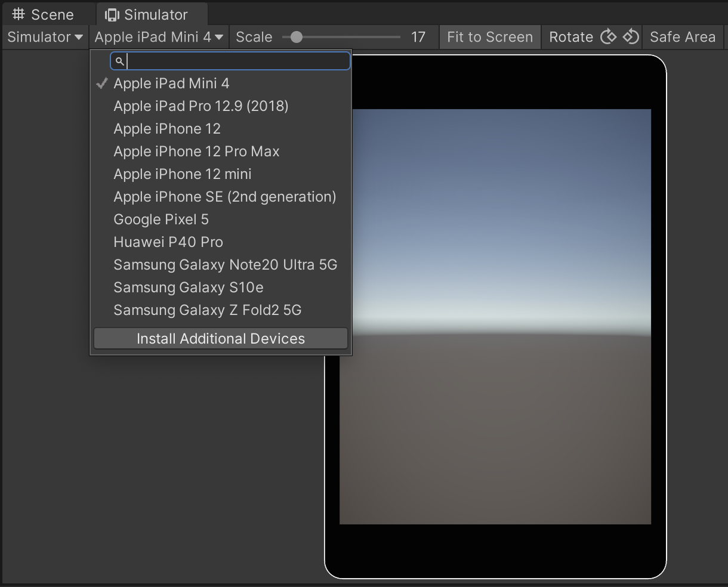Toggle the Safe Area overlay
This screenshot has width=728, height=587.
(683, 37)
